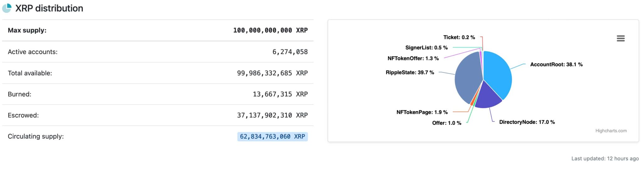
Task: Click the NFTokenPage: 1.9 % label
Action: tap(422, 112)
